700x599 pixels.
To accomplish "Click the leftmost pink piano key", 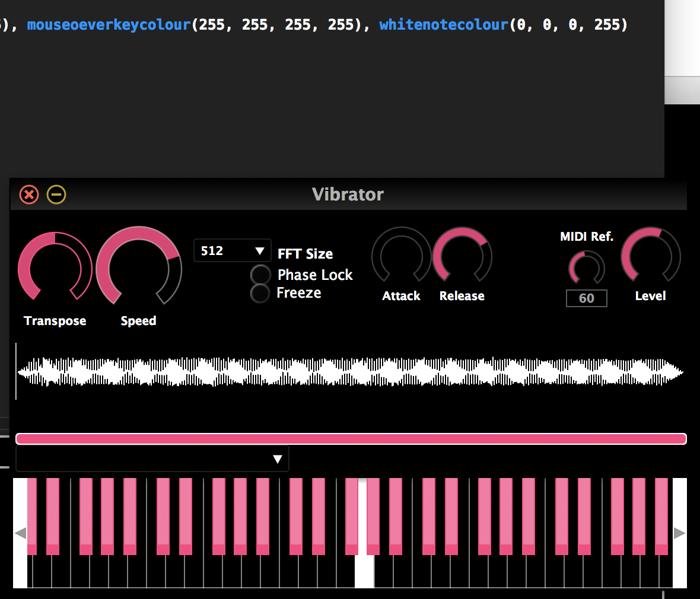I will pos(31,517).
